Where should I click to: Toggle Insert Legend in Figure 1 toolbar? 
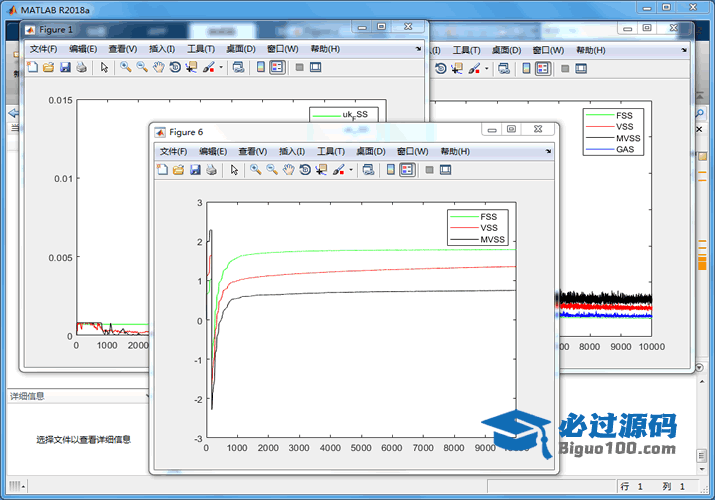click(x=277, y=68)
